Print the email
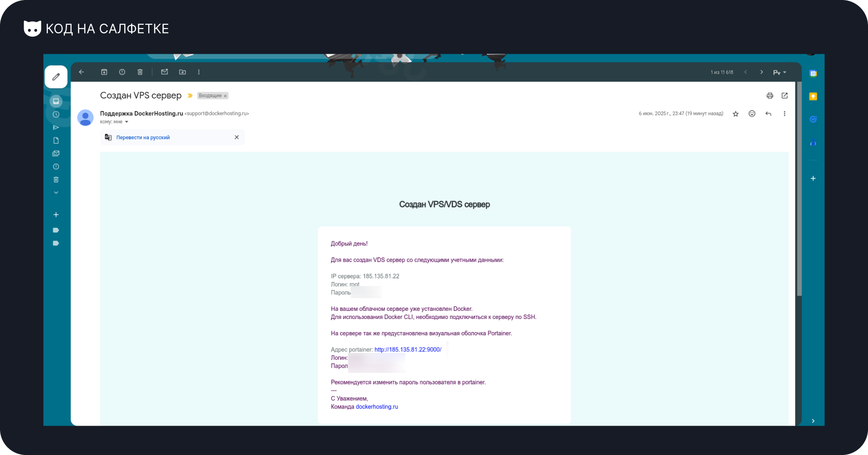The image size is (868, 455). (x=770, y=95)
